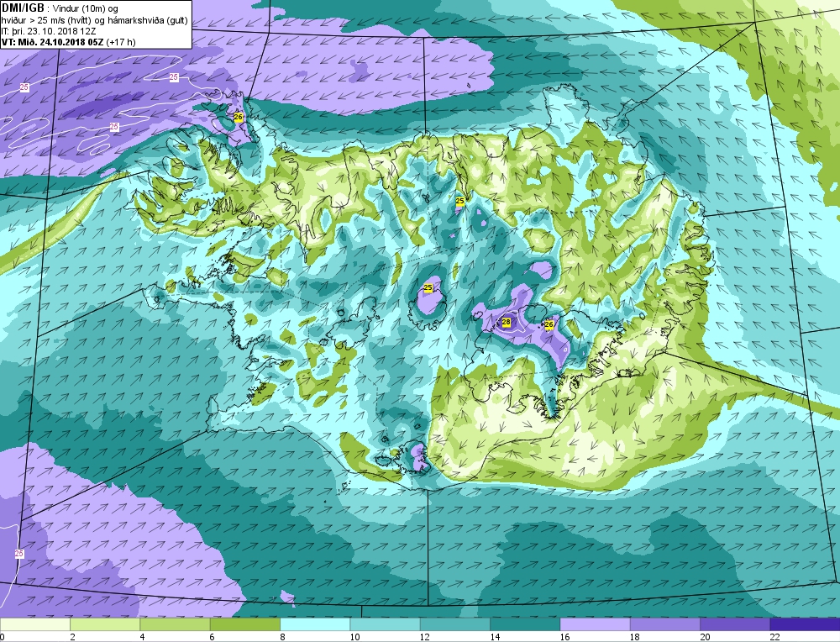Select the legend scale value 8

click(x=282, y=637)
